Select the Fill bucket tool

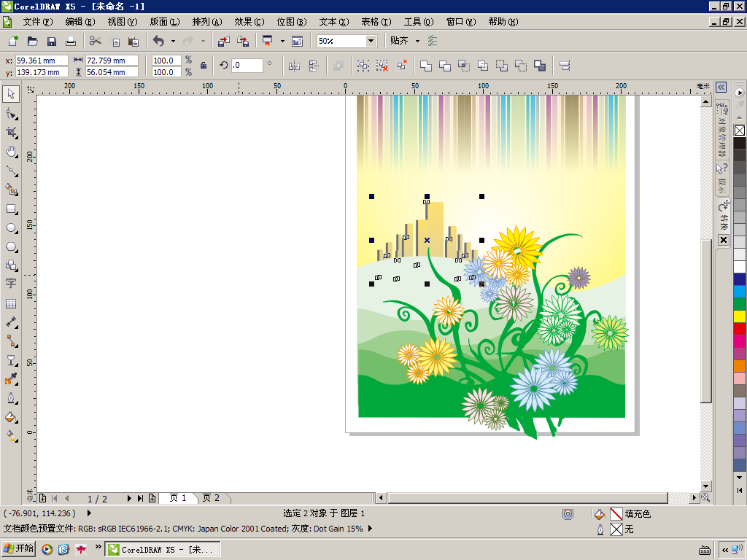pos(11,417)
